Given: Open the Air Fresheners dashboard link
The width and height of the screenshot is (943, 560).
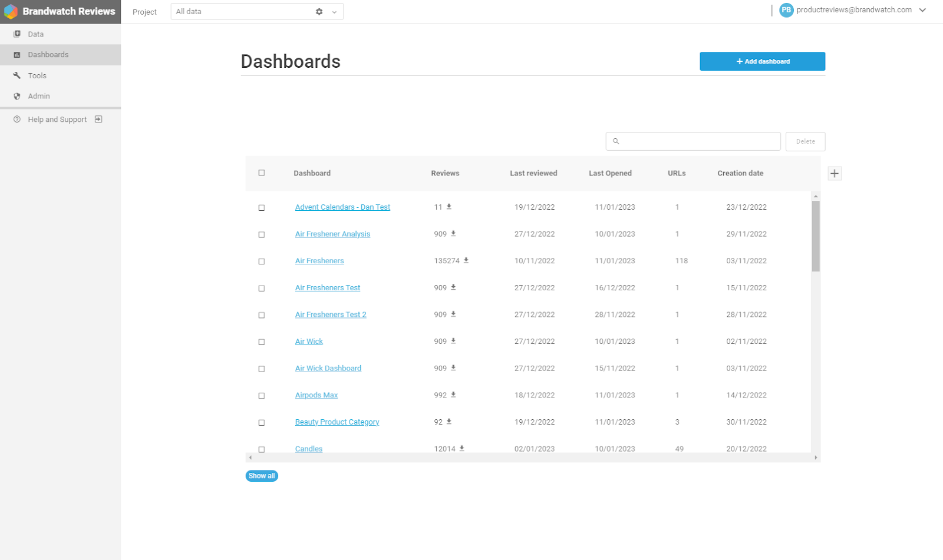Looking at the screenshot, I should 319,261.
